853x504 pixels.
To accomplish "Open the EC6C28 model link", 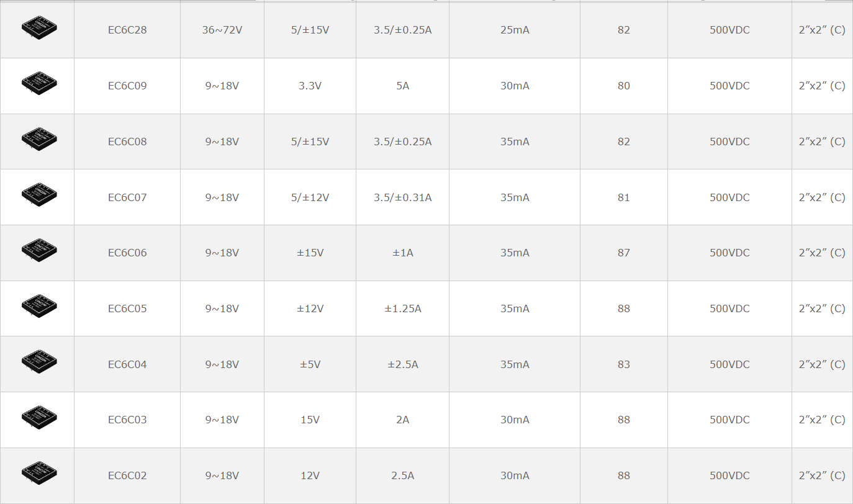I will [x=127, y=30].
